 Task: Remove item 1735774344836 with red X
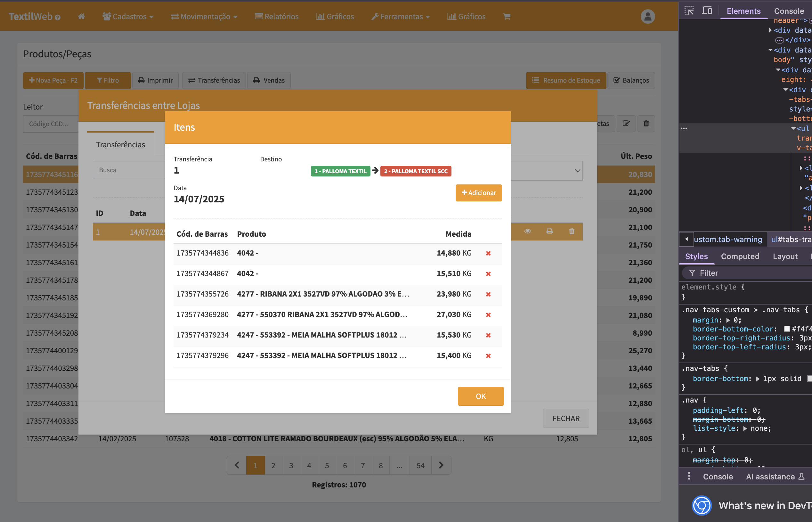click(488, 253)
